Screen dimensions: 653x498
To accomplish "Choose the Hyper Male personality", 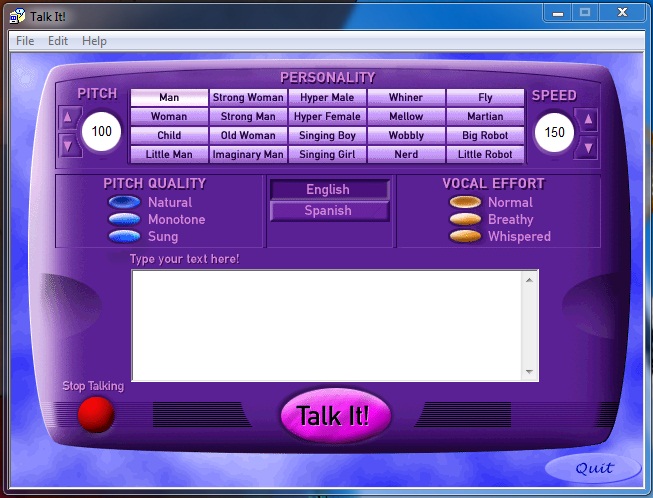I will [327, 97].
